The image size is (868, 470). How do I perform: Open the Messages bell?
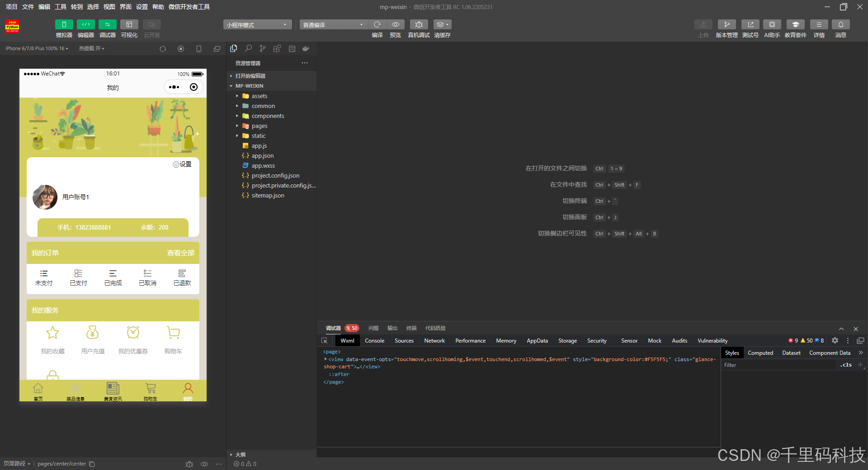click(840, 24)
